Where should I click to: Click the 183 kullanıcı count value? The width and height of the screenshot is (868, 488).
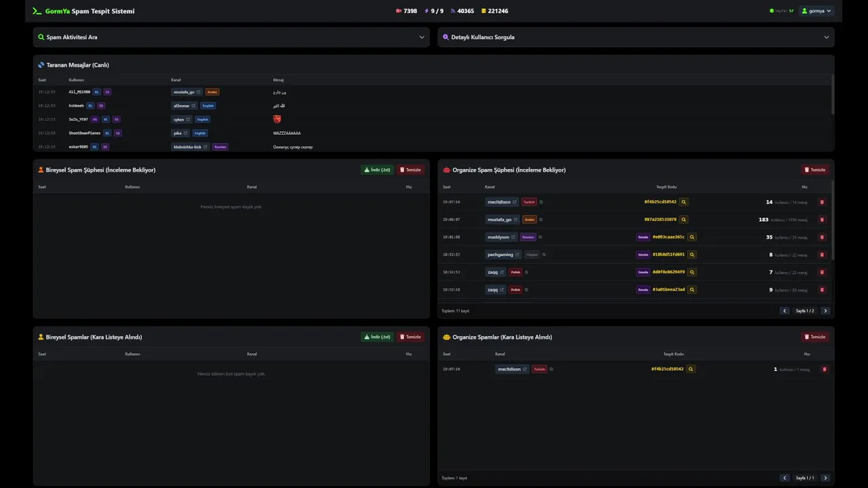[764, 220]
